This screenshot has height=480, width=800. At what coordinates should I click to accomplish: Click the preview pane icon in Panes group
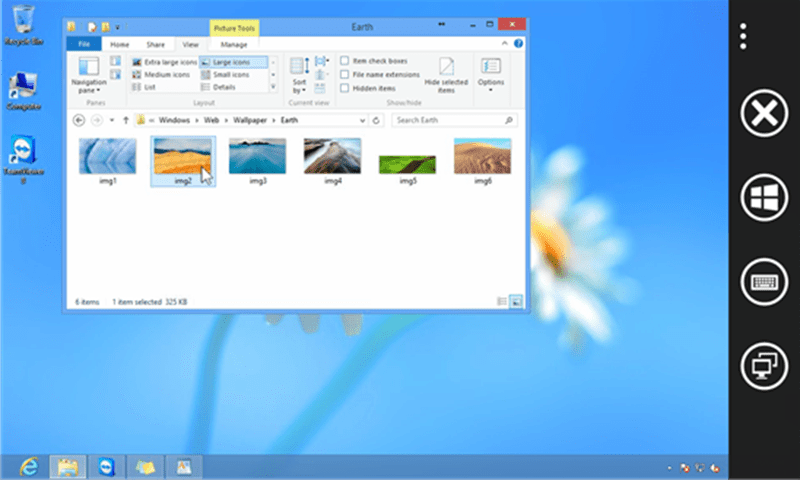(x=116, y=61)
